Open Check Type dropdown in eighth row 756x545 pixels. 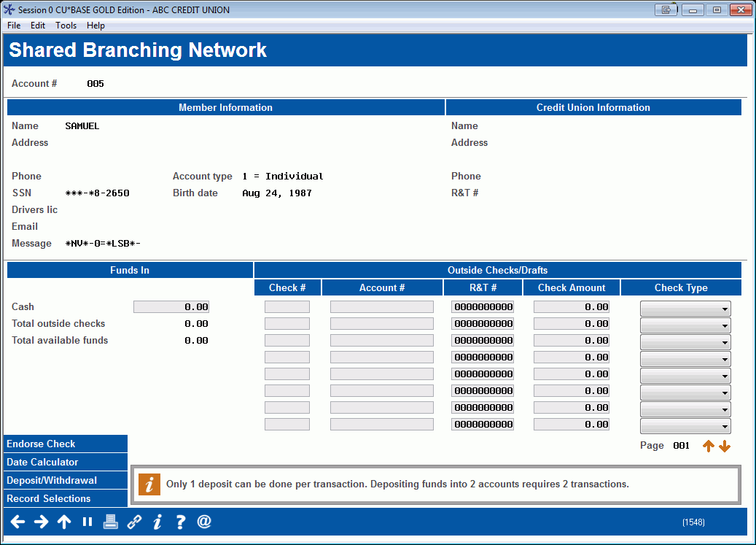coord(685,426)
